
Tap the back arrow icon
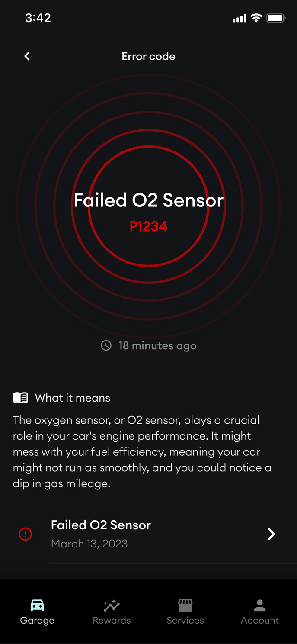coord(27,56)
